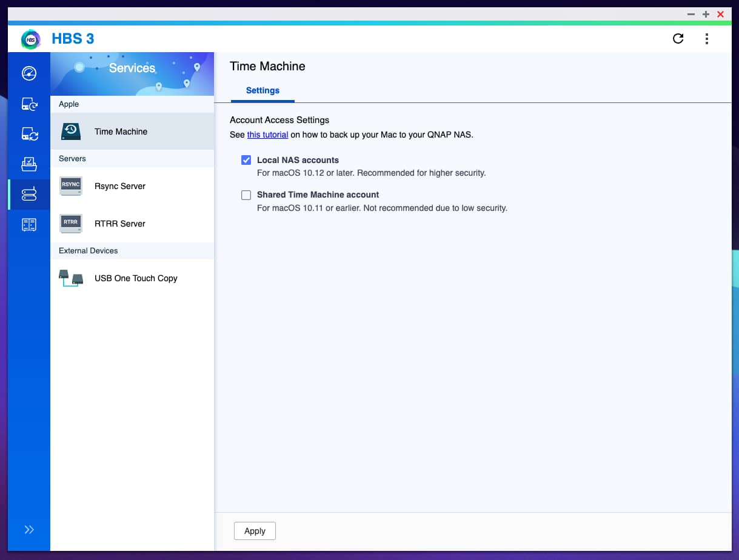Open the Jobs sidebar icon
Screen dimensions: 739x560
(x=29, y=164)
